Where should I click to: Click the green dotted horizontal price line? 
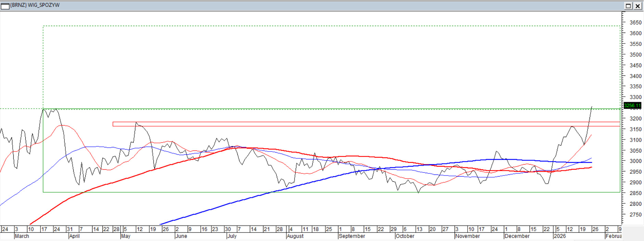pyautogui.click(x=21, y=109)
